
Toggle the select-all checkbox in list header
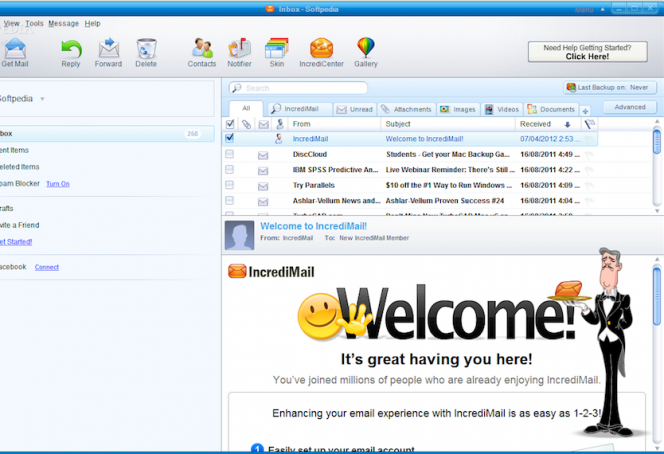click(230, 124)
